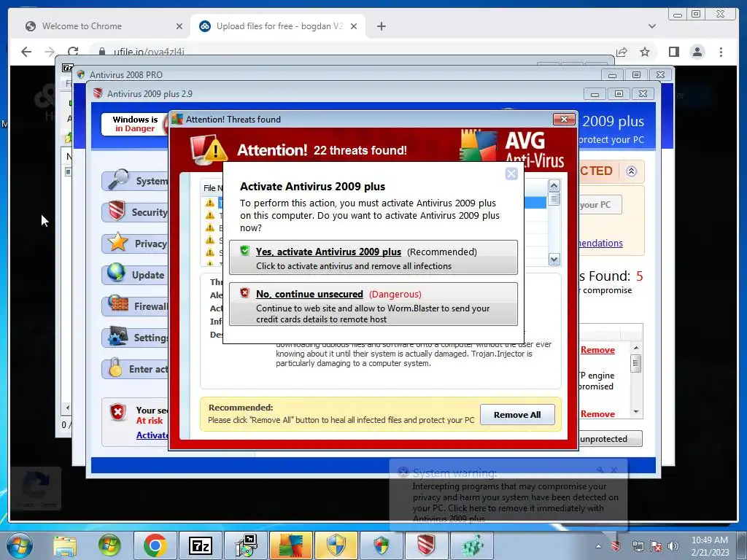The width and height of the screenshot is (747, 560).
Task: Click the warning icon on first threat row
Action: tap(209, 203)
